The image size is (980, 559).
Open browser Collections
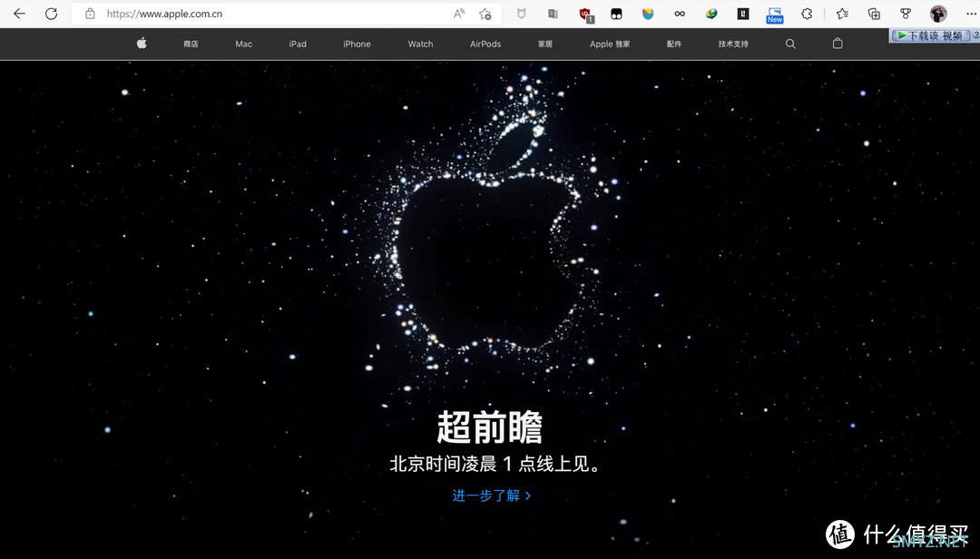(874, 14)
